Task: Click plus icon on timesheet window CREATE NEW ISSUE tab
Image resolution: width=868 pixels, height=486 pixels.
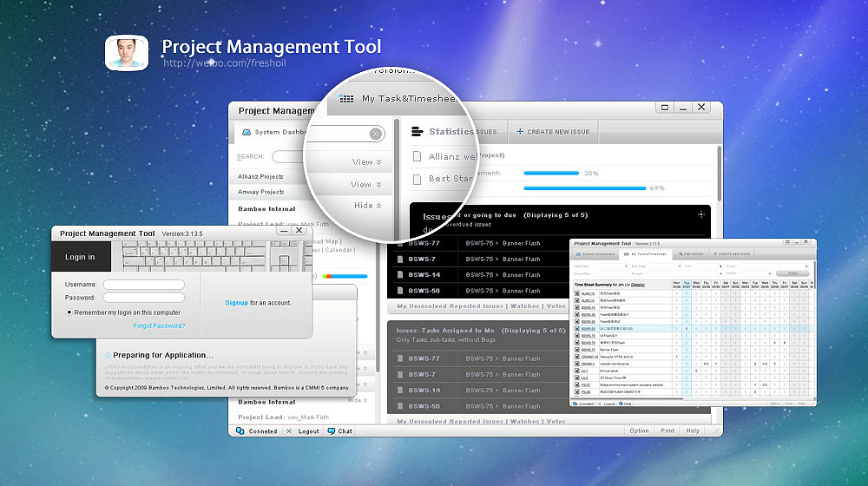Action: click(x=715, y=254)
